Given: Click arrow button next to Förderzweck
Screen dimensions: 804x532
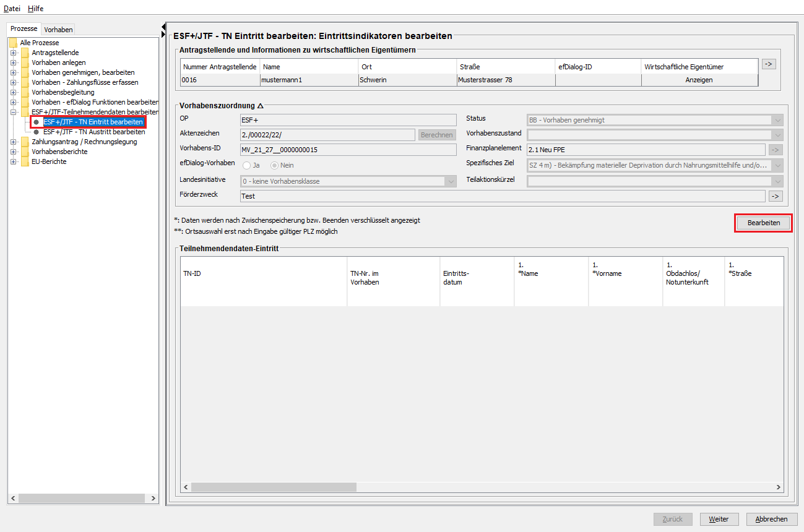Looking at the screenshot, I should pyautogui.click(x=776, y=196).
